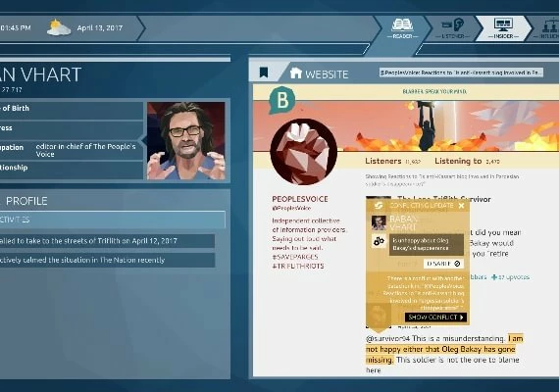Select activity about calming The Nation

107,260
